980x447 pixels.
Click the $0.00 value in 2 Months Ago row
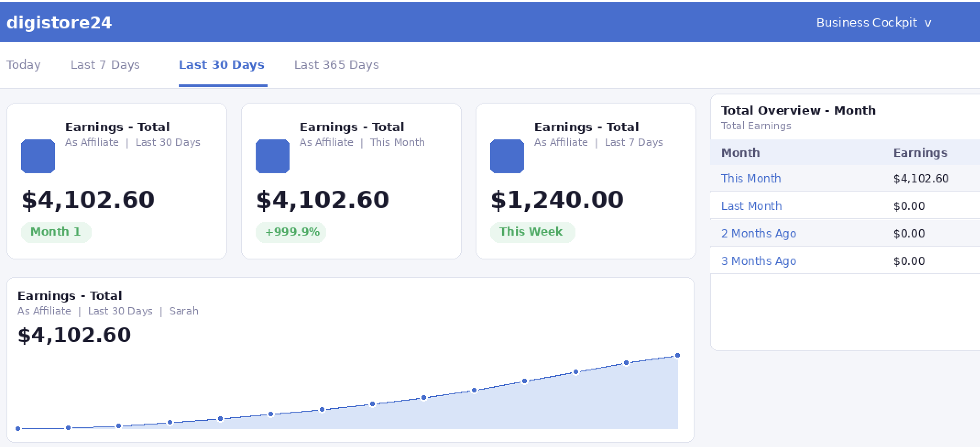[909, 233]
